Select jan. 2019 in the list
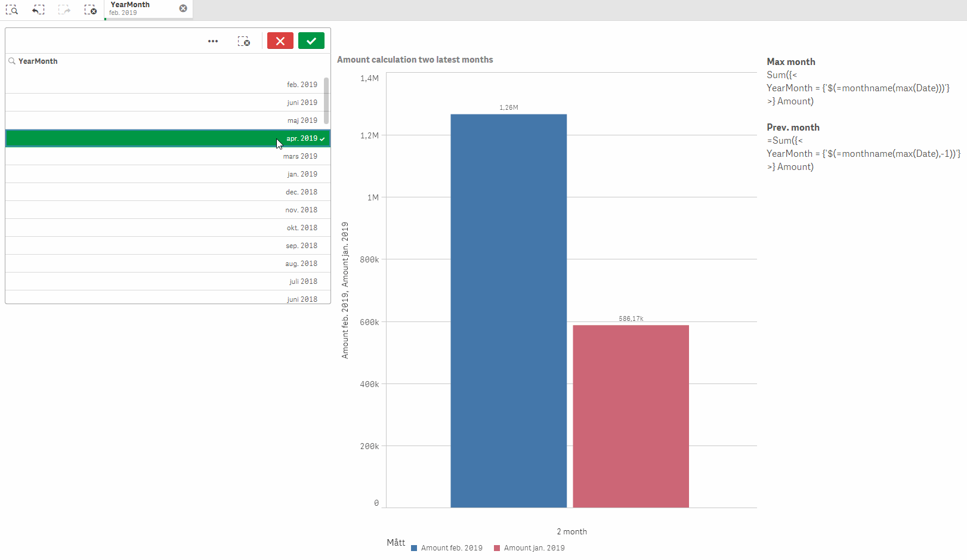967x560 pixels. tap(168, 174)
